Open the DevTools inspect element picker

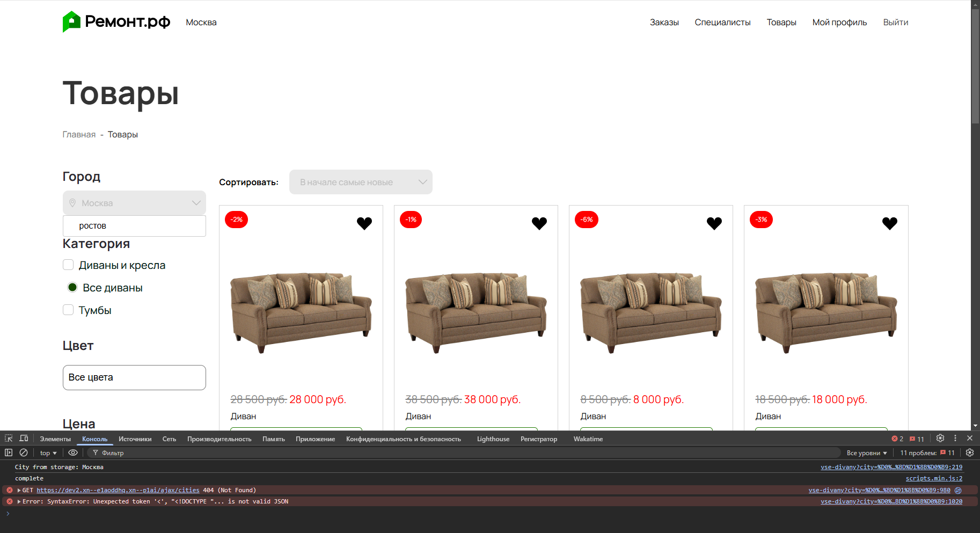[9, 439]
